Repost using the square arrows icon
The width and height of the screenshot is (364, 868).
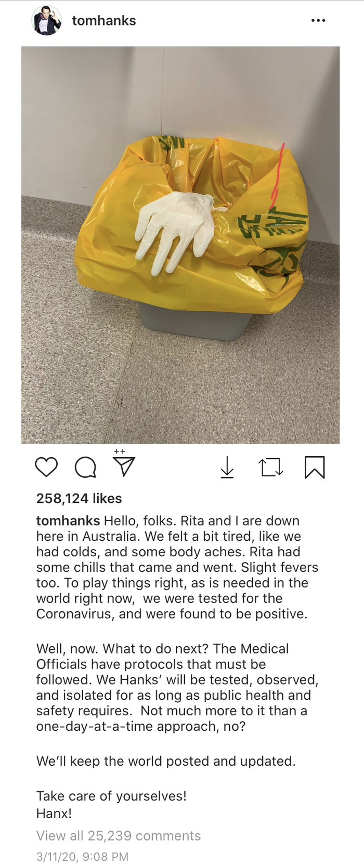pos(271,468)
